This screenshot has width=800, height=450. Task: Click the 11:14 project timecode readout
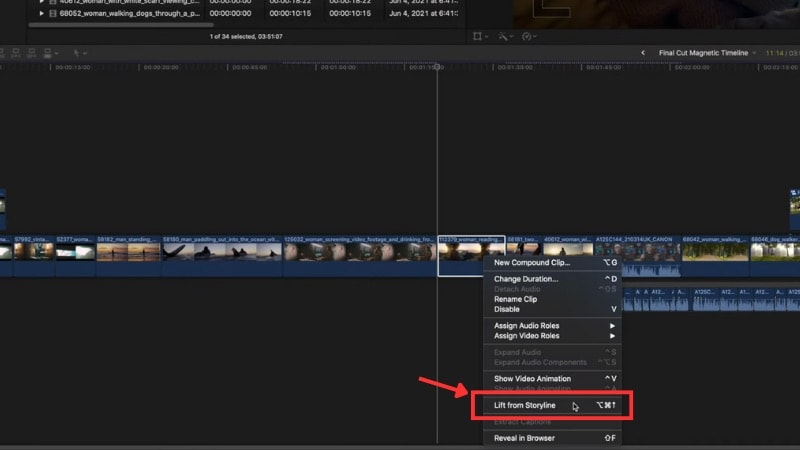click(774, 53)
